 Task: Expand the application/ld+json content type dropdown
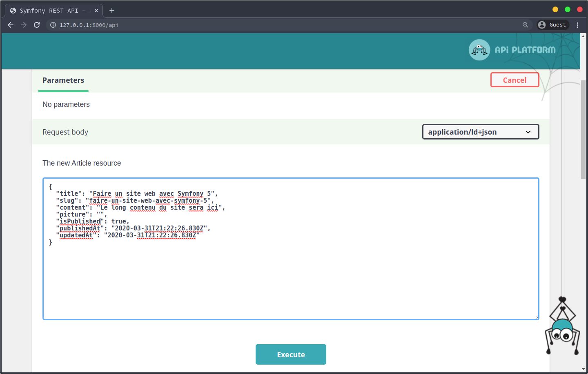point(480,132)
